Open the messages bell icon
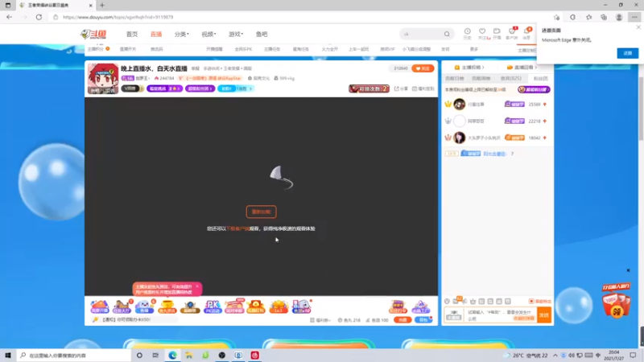 [527, 33]
